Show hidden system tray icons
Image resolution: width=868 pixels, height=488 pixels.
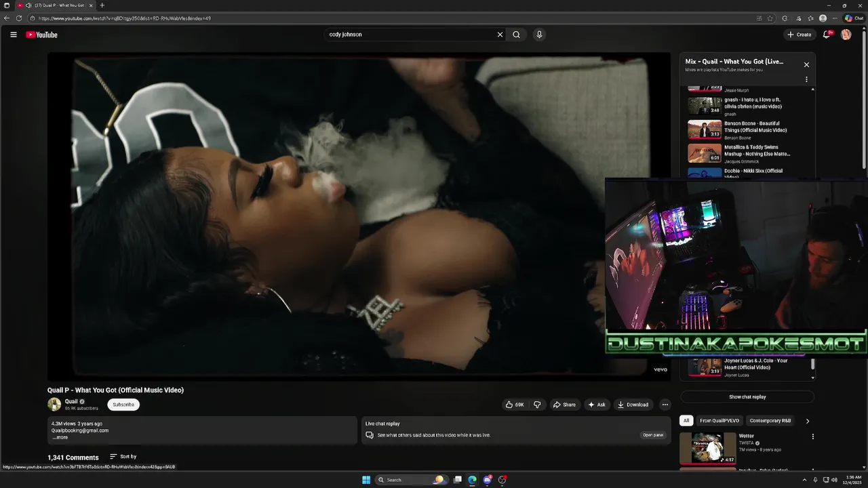click(x=805, y=480)
